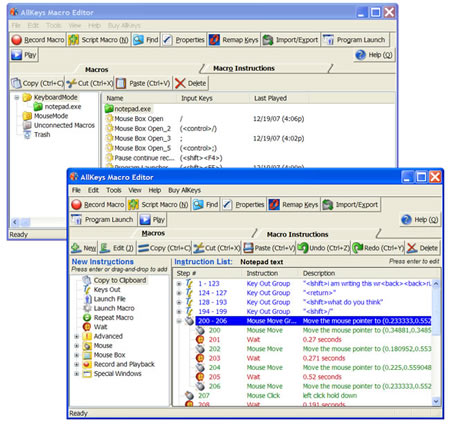Expand the Advanced instructions node
The height and width of the screenshot is (426, 450).
(77, 336)
